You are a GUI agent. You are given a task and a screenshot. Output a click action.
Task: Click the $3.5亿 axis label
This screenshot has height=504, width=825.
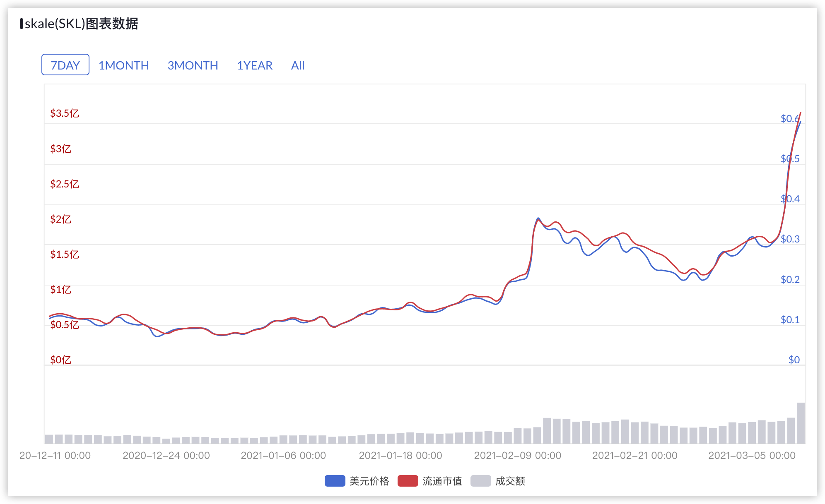65,113
